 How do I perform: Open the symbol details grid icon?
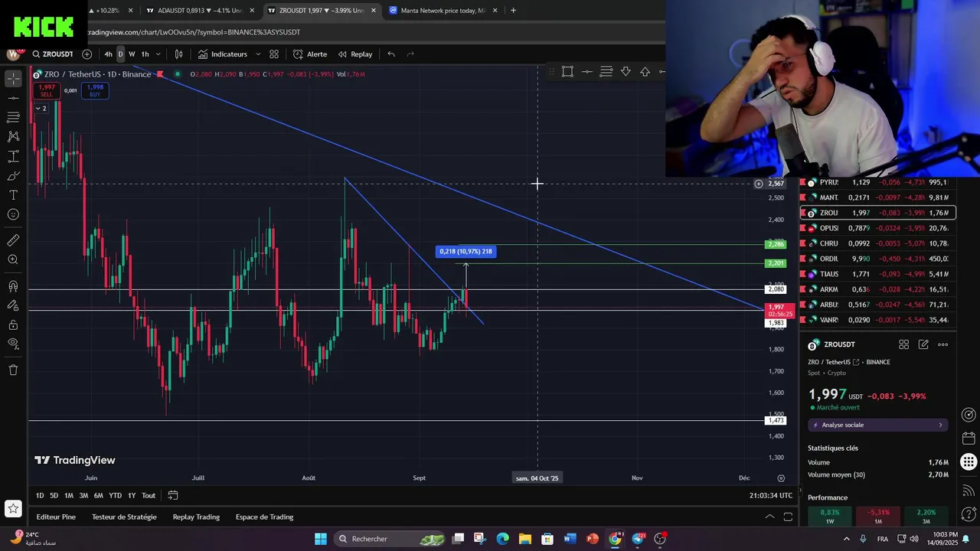[903, 344]
